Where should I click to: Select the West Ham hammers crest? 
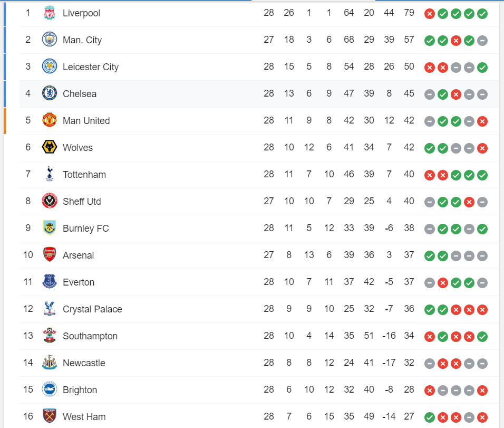50,416
